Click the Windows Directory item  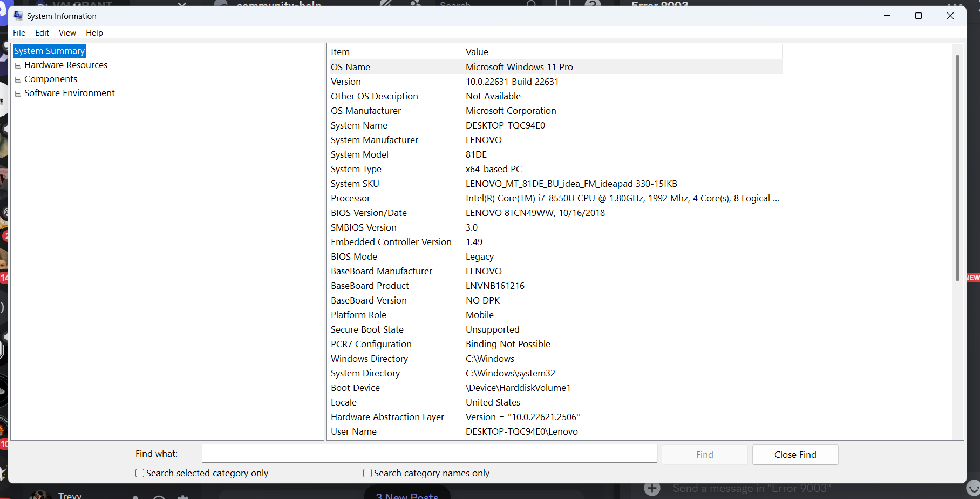[369, 359]
